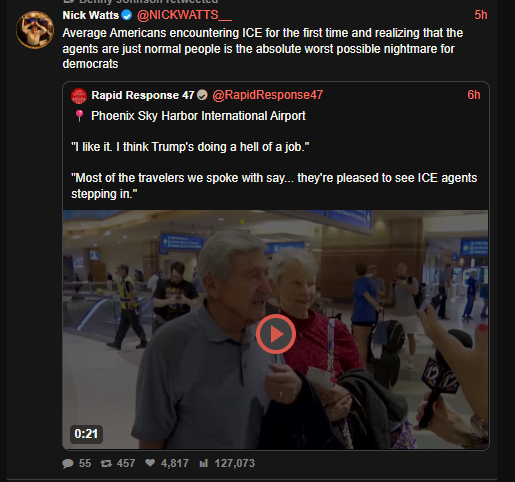Open view stats bar-chart icon
The width and height of the screenshot is (515, 482).
click(203, 463)
